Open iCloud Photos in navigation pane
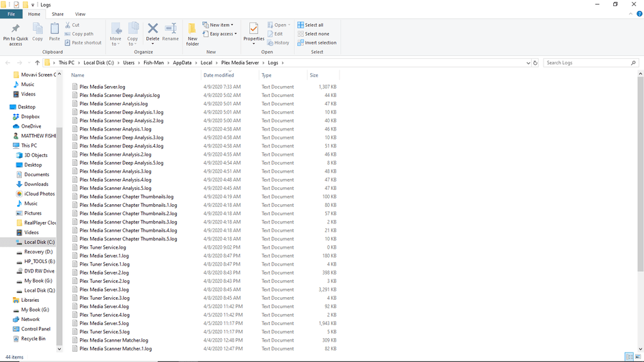The width and height of the screenshot is (644, 362). (x=40, y=194)
